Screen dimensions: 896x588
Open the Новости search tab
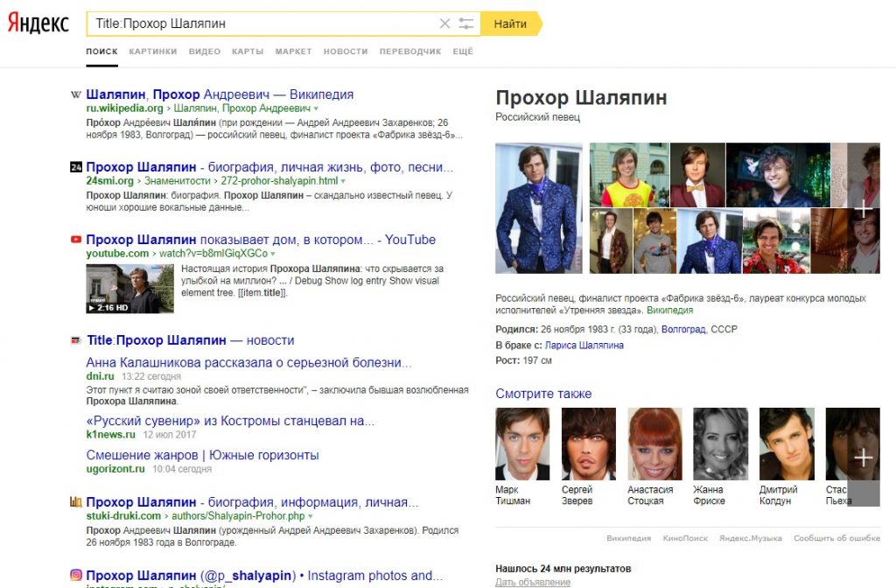point(346,52)
